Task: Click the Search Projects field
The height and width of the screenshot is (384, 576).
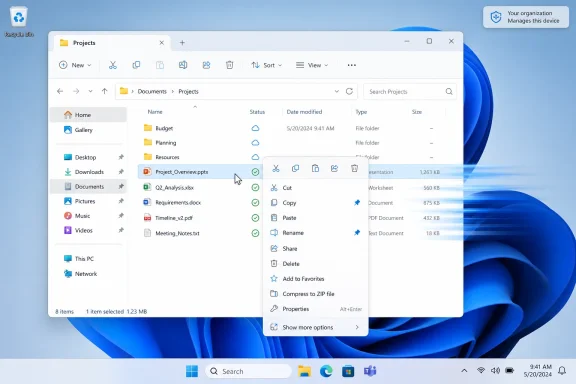Action: pyautogui.click(x=410, y=91)
